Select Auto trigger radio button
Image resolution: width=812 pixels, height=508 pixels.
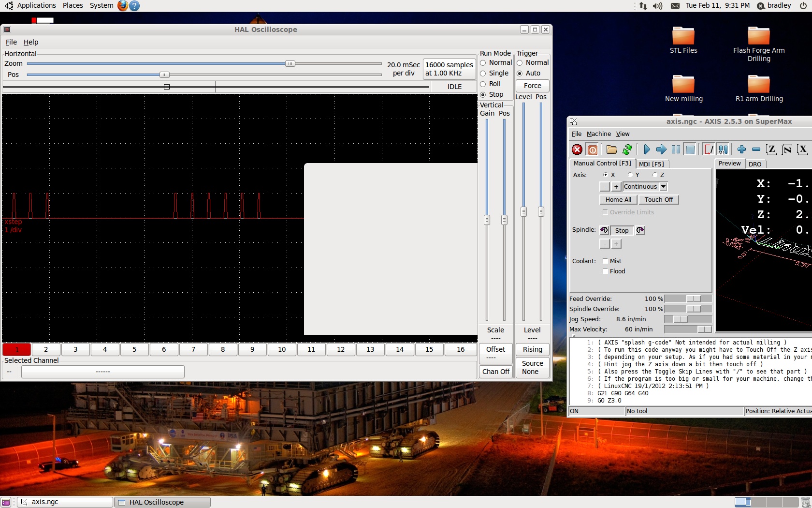point(529,74)
